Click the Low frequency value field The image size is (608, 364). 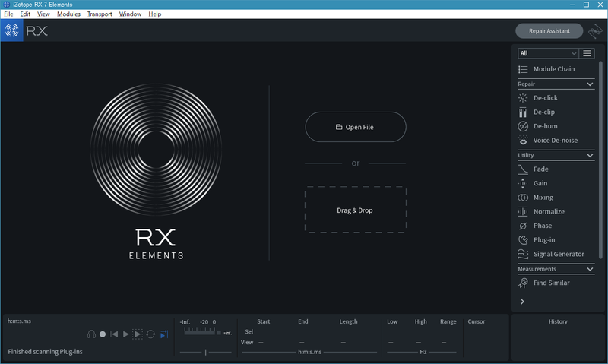[x=391, y=342]
